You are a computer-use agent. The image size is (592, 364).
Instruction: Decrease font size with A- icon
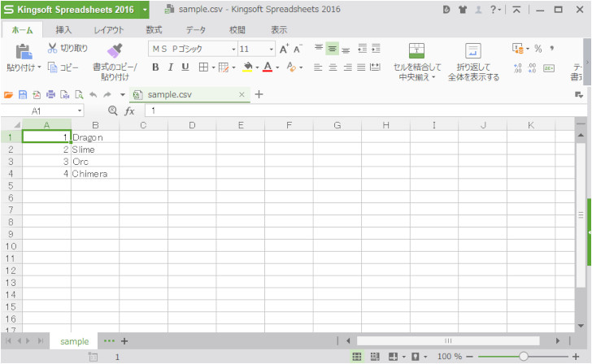point(298,49)
